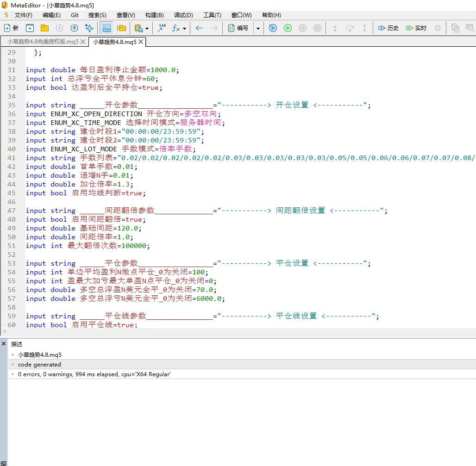Viewport: 476px width, 466px height.
Task: Navigate forward with the right arrow
Action: coord(214,28)
